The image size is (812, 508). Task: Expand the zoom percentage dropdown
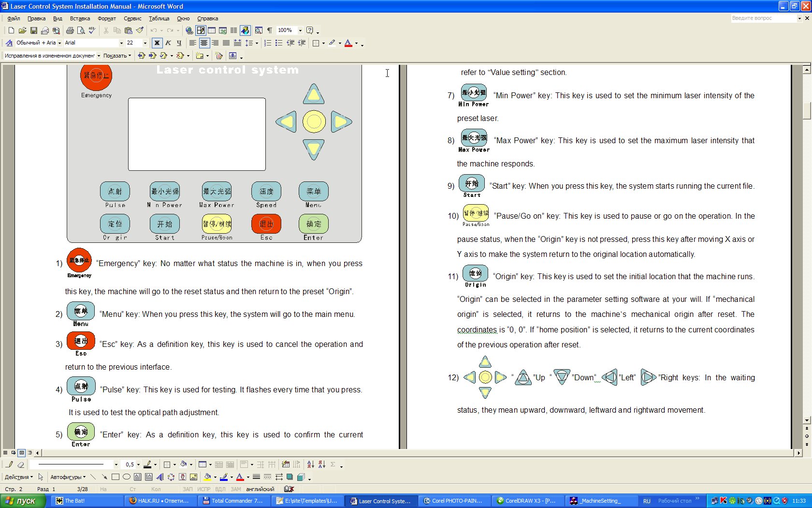click(x=300, y=30)
